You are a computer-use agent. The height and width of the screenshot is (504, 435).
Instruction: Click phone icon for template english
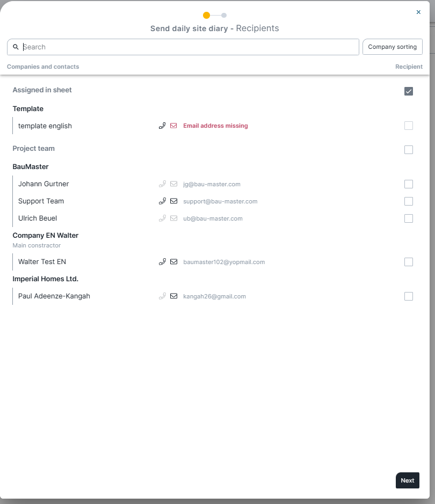(x=162, y=126)
